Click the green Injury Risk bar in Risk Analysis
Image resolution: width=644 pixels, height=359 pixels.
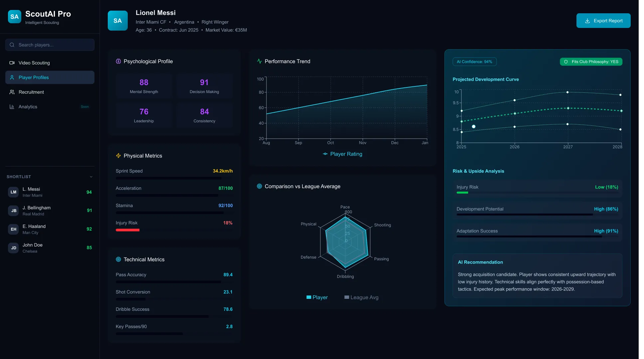[462, 193]
